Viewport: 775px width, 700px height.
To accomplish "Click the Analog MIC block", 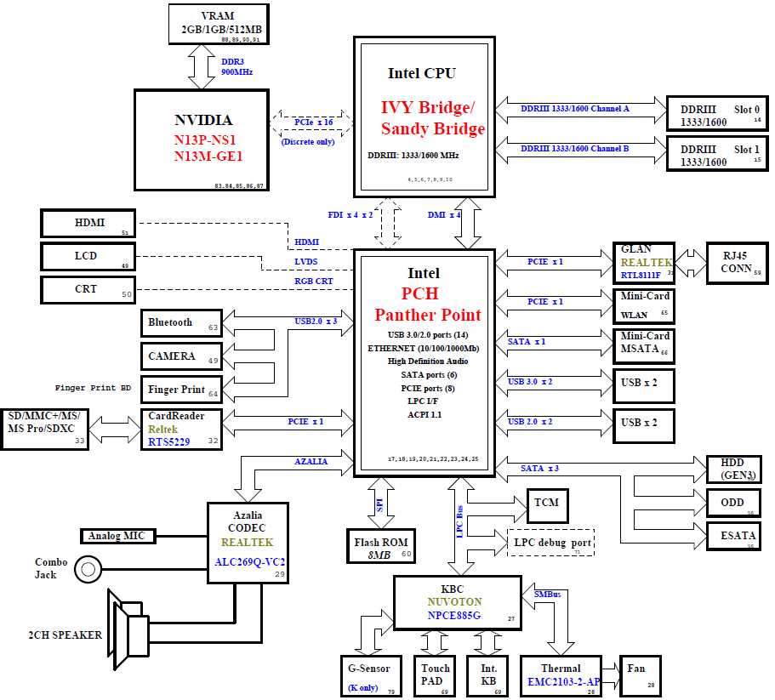I will (x=117, y=536).
